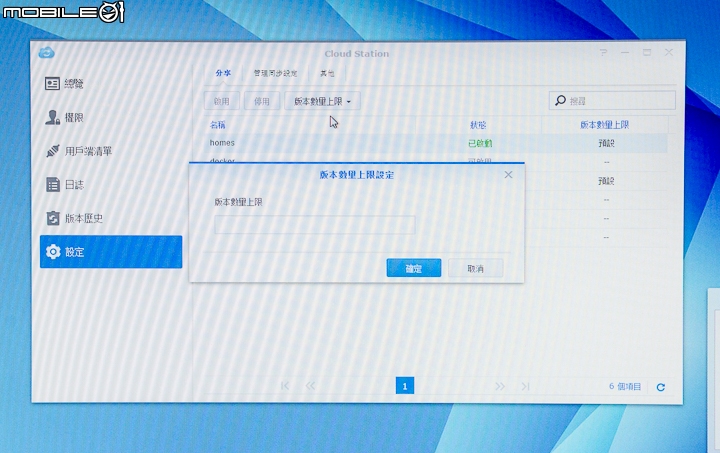720x453 pixels.
Task: Sort by 版本數量上限 column header
Action: click(605, 124)
